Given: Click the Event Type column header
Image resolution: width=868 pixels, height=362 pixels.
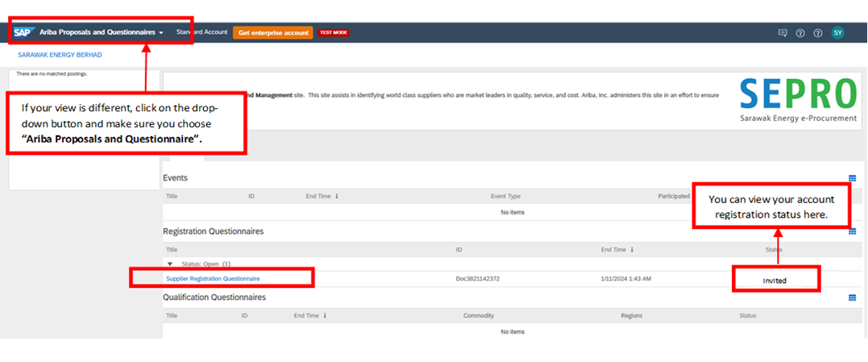Looking at the screenshot, I should click(x=505, y=196).
